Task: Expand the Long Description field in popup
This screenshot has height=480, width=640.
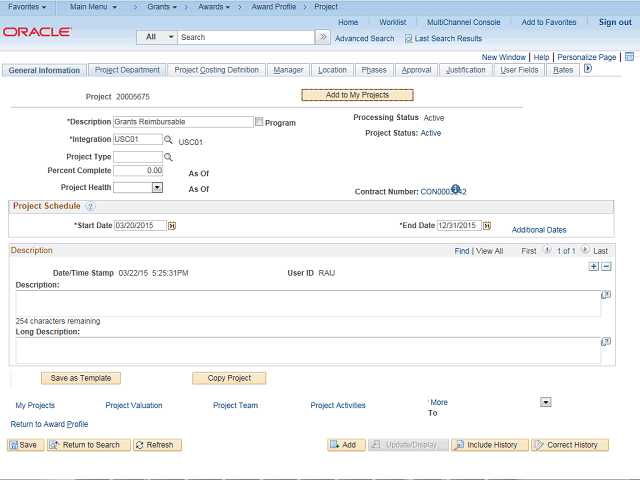Action: click(x=605, y=342)
